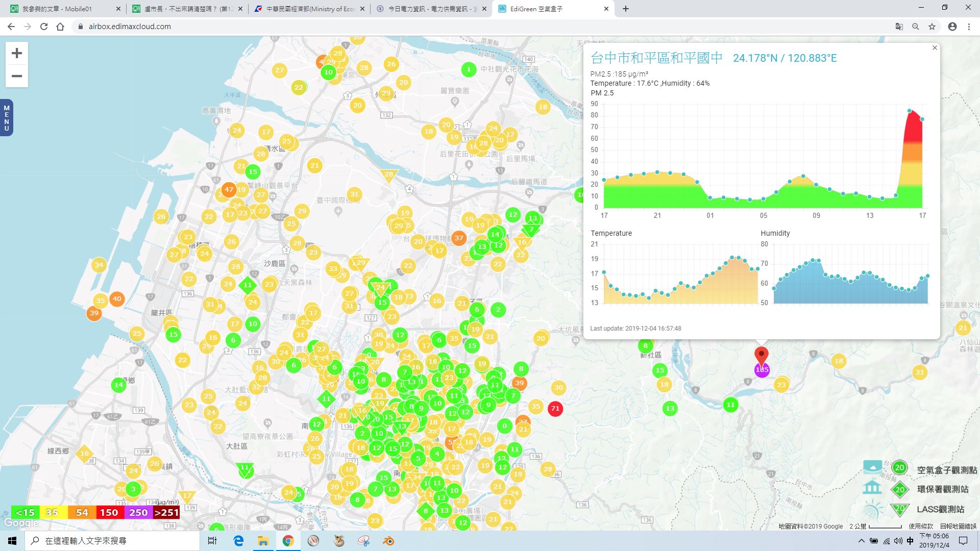The height and width of the screenshot is (551, 980).
Task: Click the translate page icon
Action: click(x=899, y=27)
